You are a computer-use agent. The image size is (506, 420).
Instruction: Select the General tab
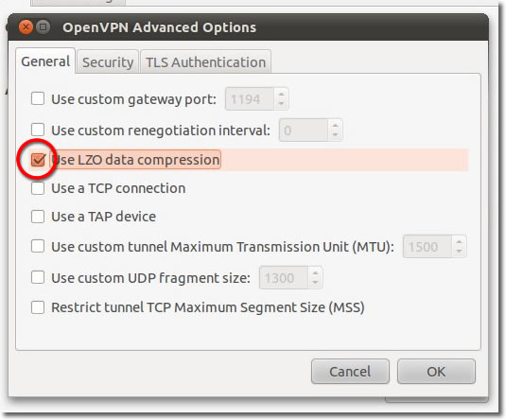(45, 61)
